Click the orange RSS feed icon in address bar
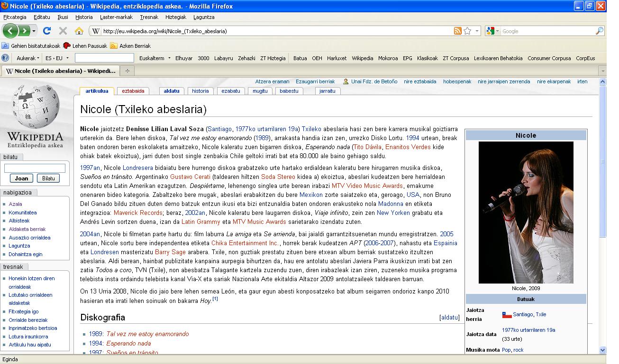This screenshot has height=364, width=619. (457, 31)
